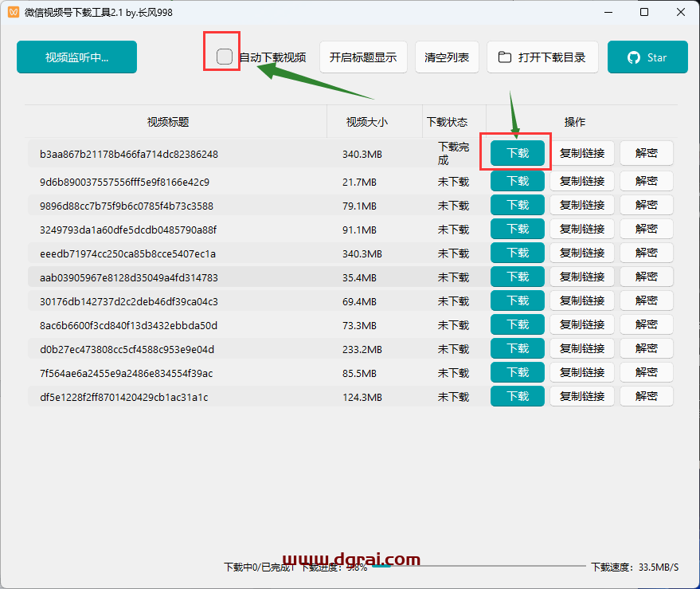This screenshot has width=700, height=589.
Task: Copy link for the 3249793d row
Action: pyautogui.click(x=582, y=230)
